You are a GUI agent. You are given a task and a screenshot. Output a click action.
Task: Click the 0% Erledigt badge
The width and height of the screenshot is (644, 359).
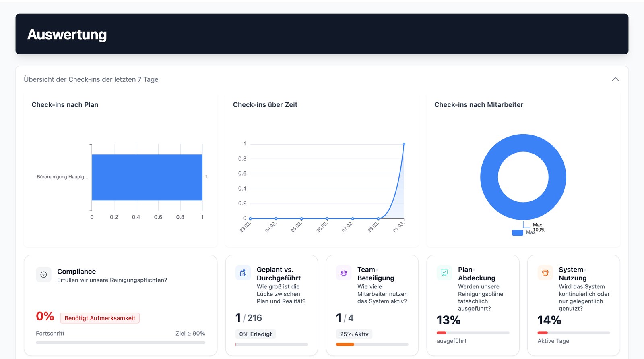click(256, 334)
